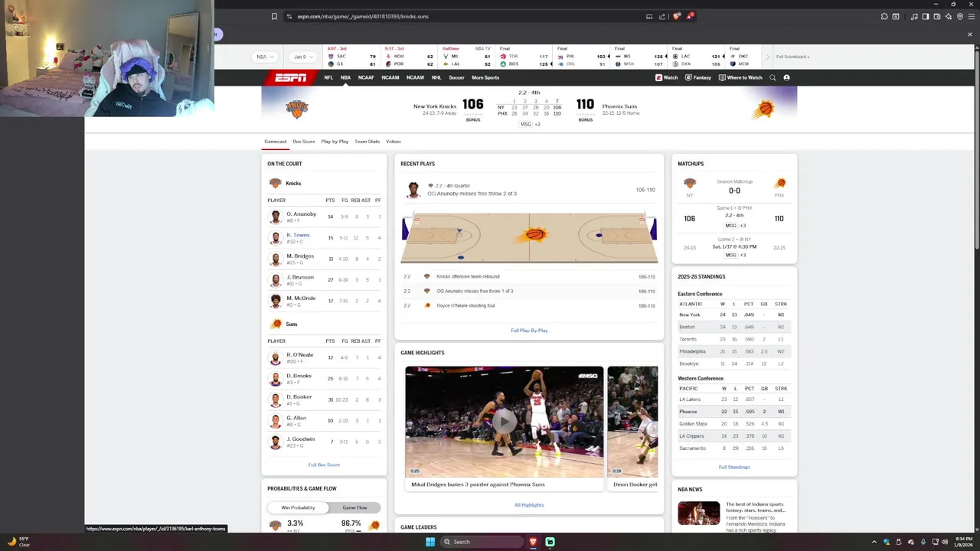This screenshot has width=980, height=551.
Task: Click the Where to Watch link
Action: coord(740,77)
